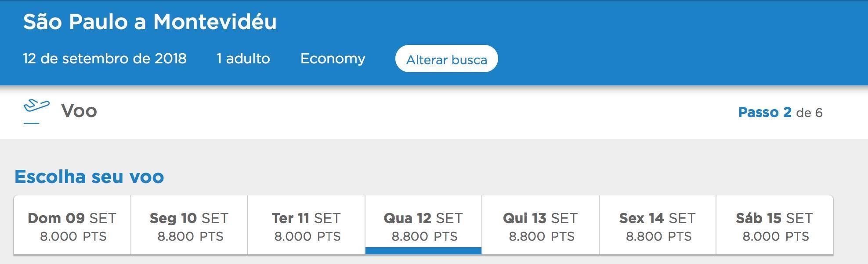
Task: Pick the Sex 14 SET date tab
Action: point(658,225)
